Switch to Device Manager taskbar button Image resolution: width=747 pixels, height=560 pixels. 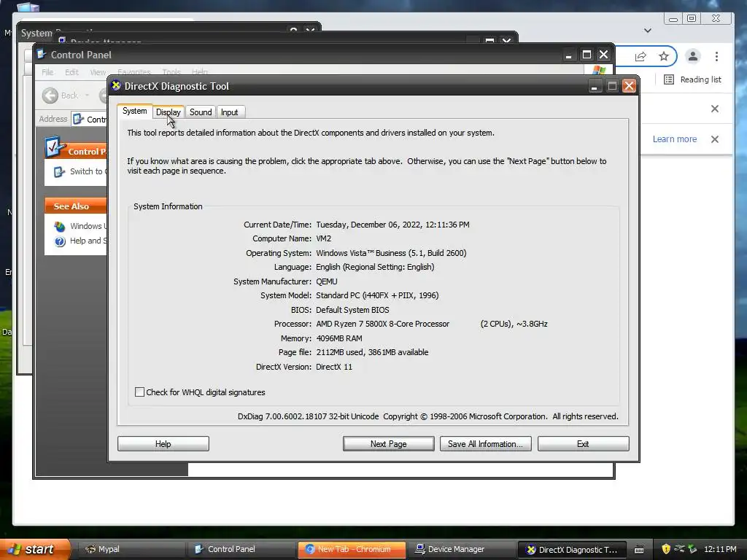(x=462, y=550)
